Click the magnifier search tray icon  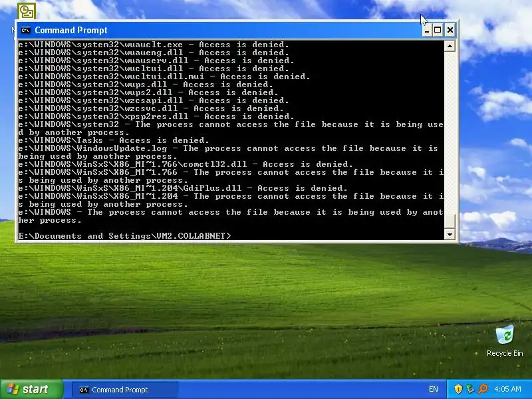[483, 389]
